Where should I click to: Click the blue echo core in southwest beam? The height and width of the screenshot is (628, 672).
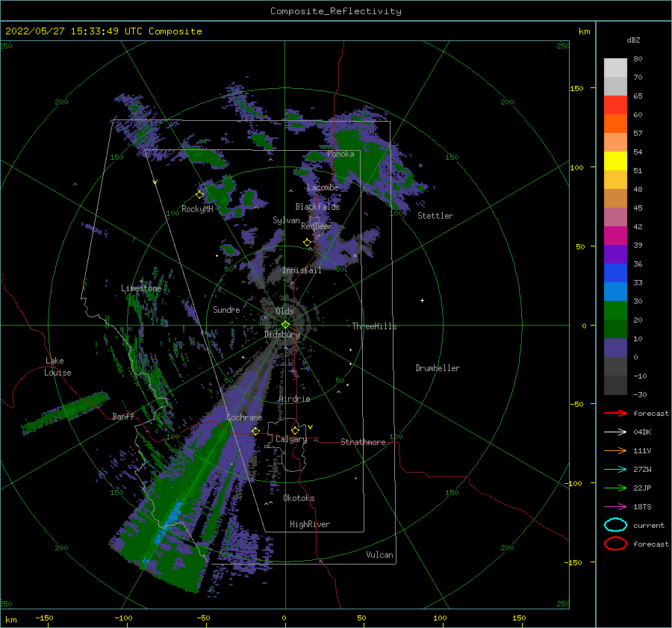click(x=169, y=520)
